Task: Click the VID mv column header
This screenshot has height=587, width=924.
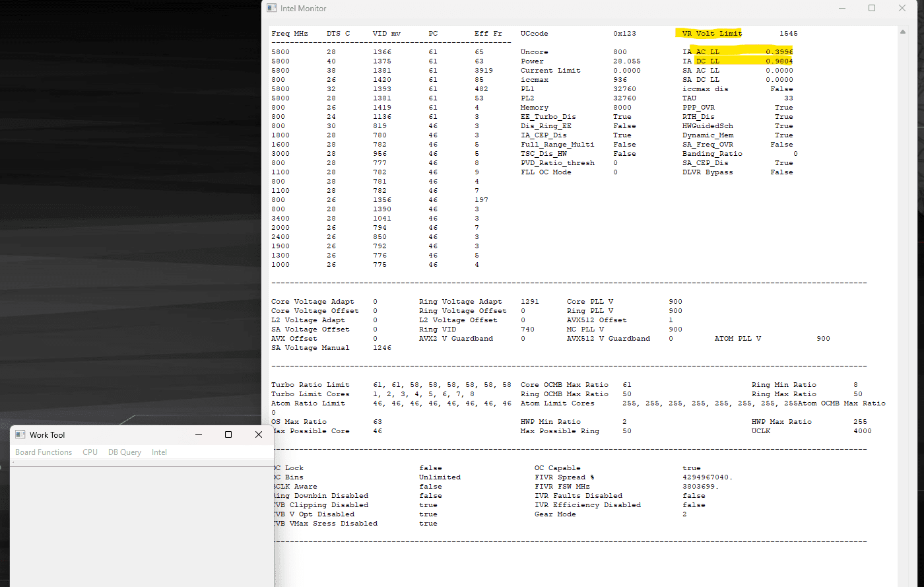Action: pos(387,33)
